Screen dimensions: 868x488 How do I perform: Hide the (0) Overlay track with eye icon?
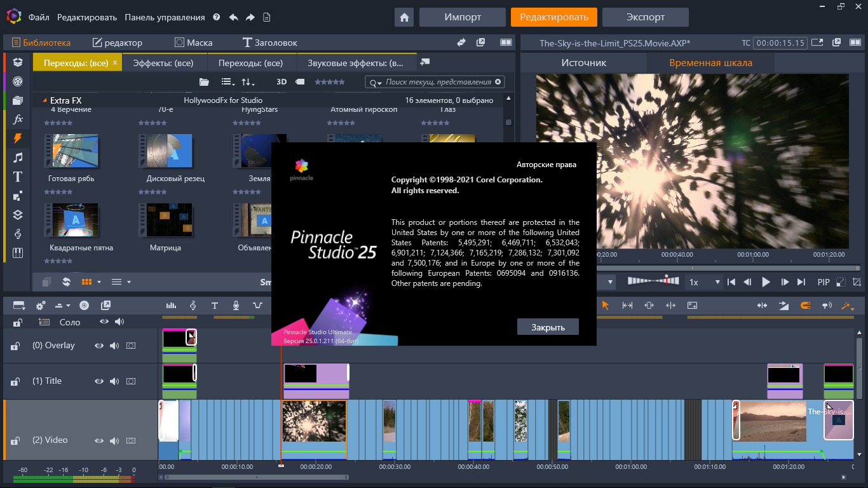[99, 346]
